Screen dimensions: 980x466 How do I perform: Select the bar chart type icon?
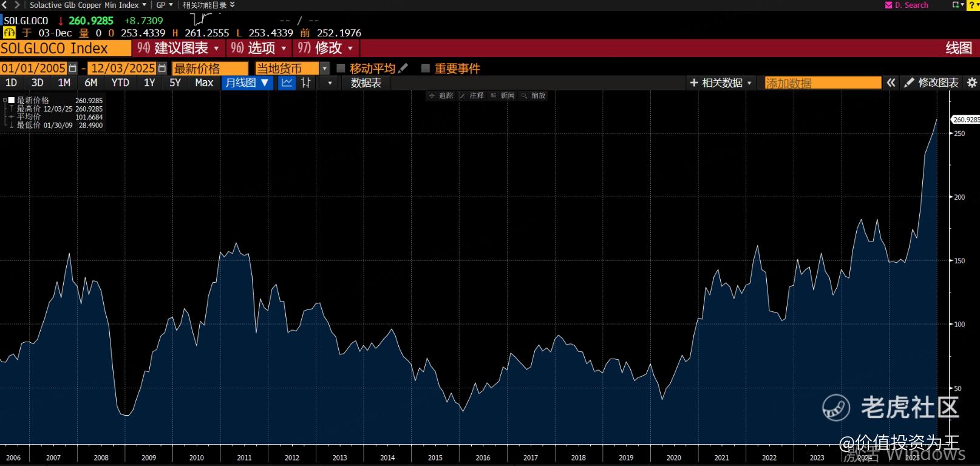click(x=306, y=83)
